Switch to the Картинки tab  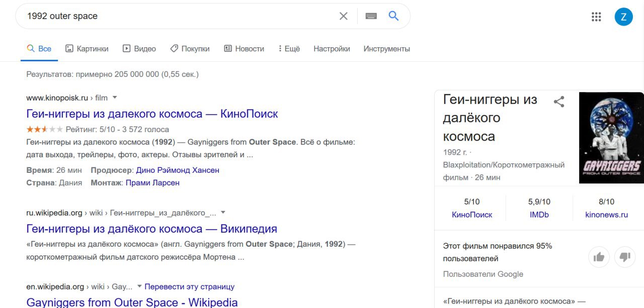[87, 49]
